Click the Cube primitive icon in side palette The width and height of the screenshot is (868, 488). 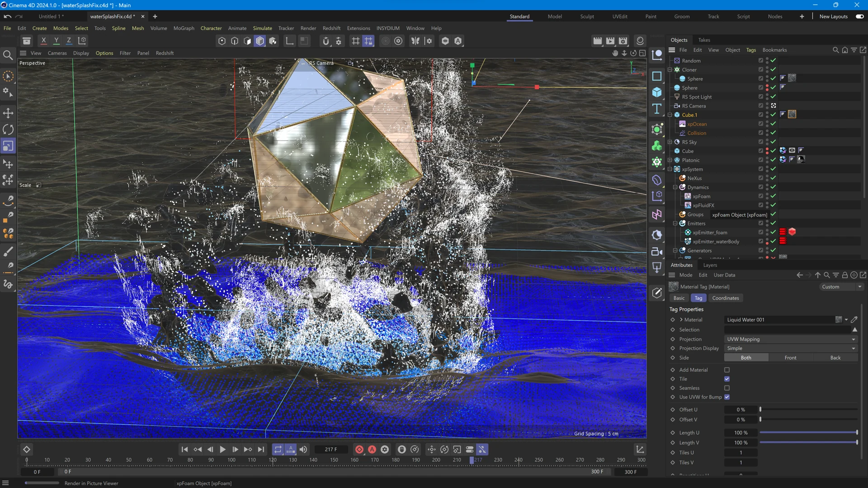click(x=657, y=92)
